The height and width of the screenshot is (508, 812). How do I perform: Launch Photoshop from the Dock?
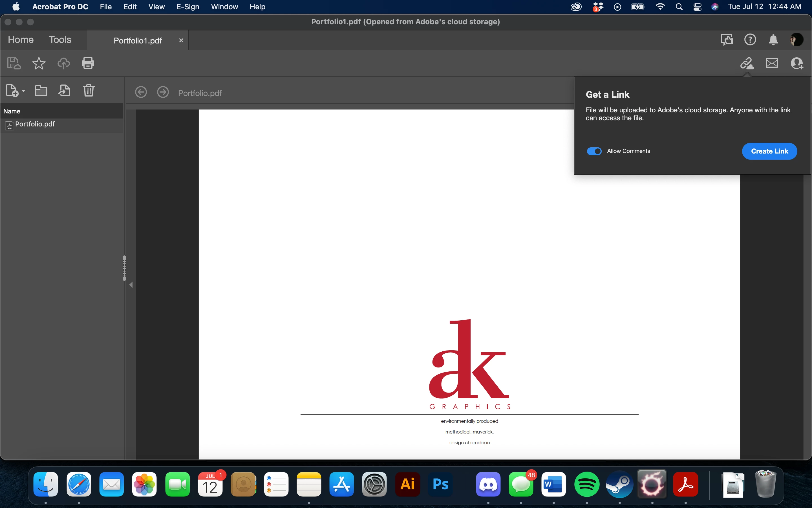440,484
